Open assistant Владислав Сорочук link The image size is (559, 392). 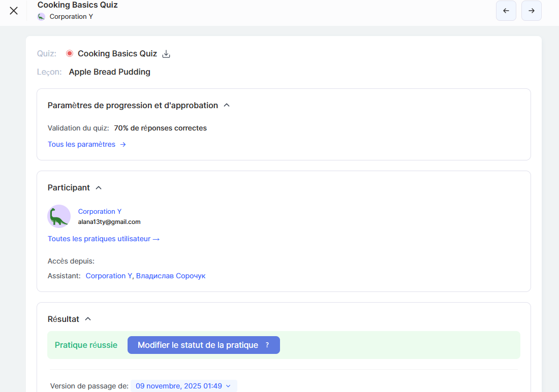point(171,276)
